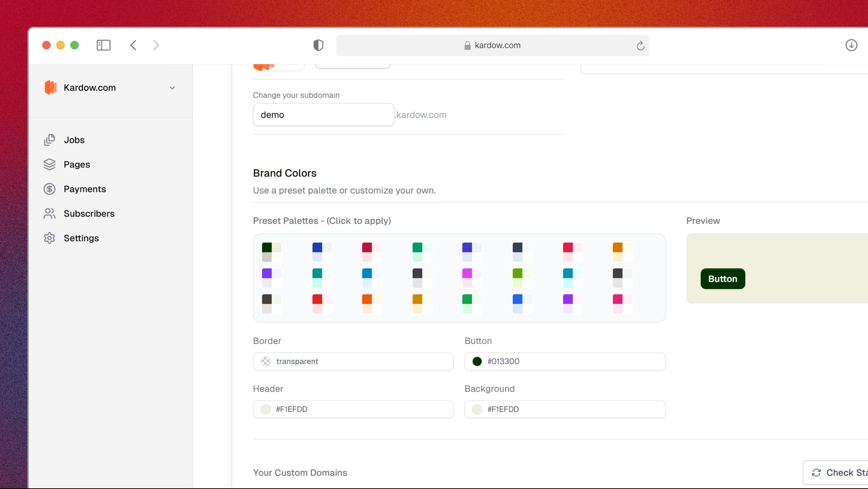868x489 pixels.
Task: Click the Button color field #013300
Action: [x=565, y=361]
